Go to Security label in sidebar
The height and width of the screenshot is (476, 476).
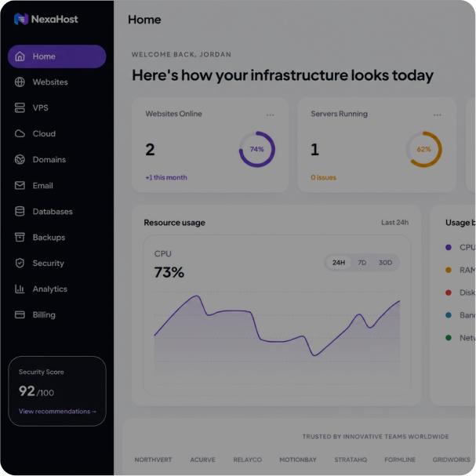point(49,263)
